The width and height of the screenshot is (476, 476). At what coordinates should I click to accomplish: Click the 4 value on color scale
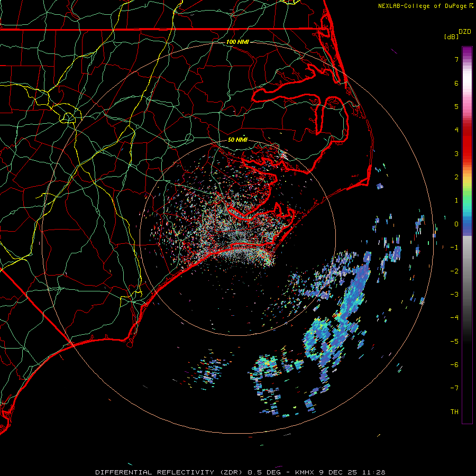456,130
